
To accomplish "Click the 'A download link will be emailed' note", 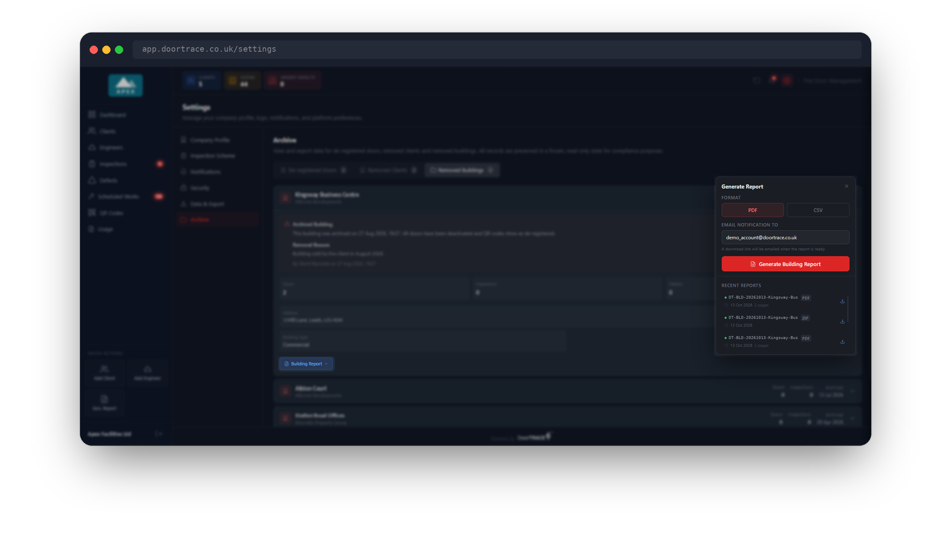I will point(773,249).
